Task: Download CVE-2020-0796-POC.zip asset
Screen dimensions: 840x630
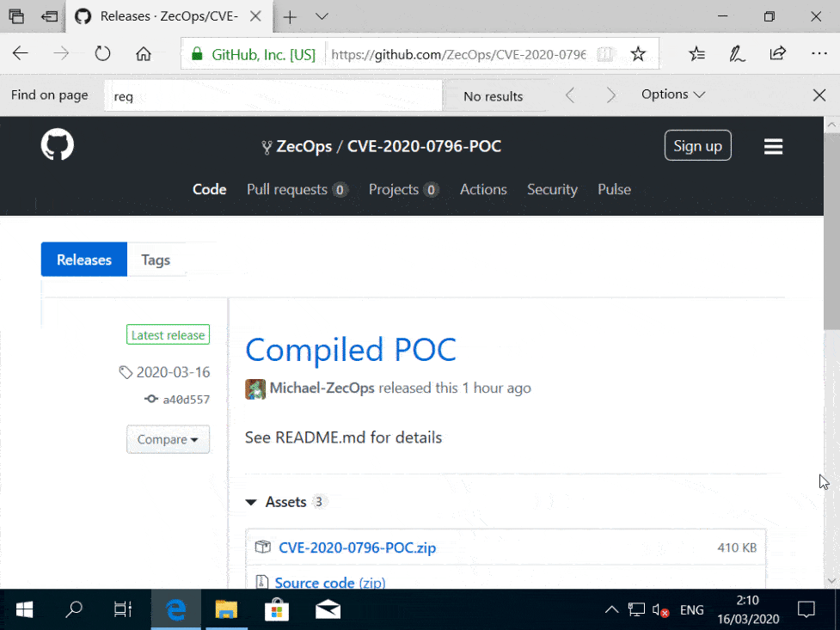Action: [358, 547]
